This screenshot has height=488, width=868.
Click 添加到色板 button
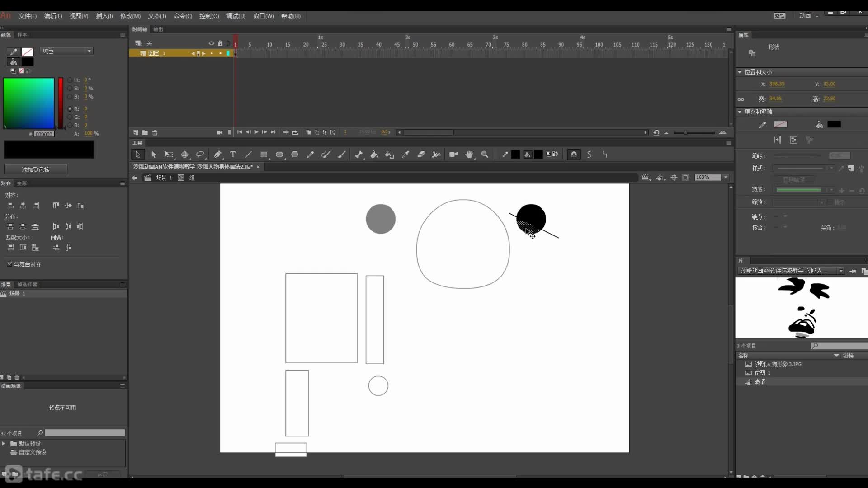pyautogui.click(x=36, y=169)
